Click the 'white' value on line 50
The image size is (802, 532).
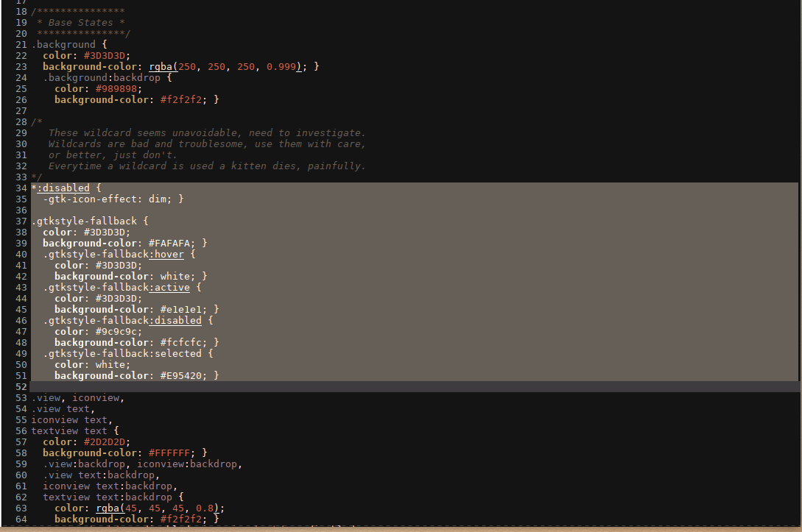(110, 365)
